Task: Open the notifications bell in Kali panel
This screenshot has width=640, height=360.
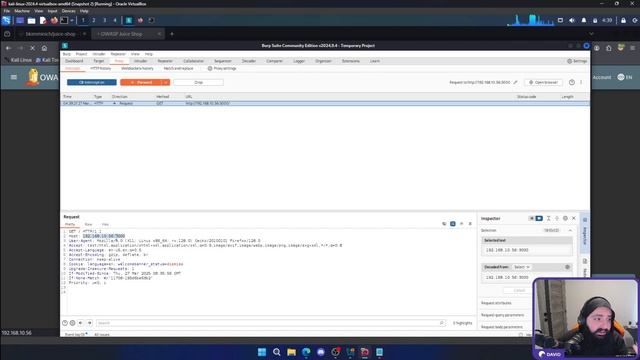Action: (x=584, y=20)
